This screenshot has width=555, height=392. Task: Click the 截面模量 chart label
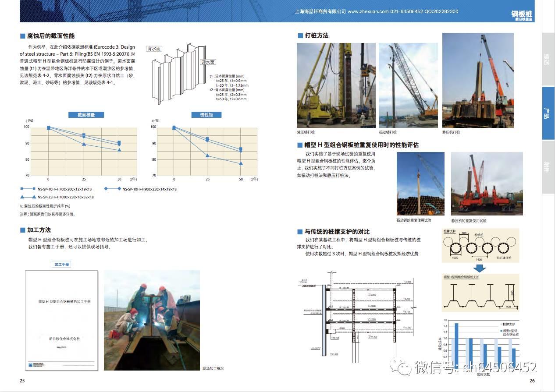86,115
